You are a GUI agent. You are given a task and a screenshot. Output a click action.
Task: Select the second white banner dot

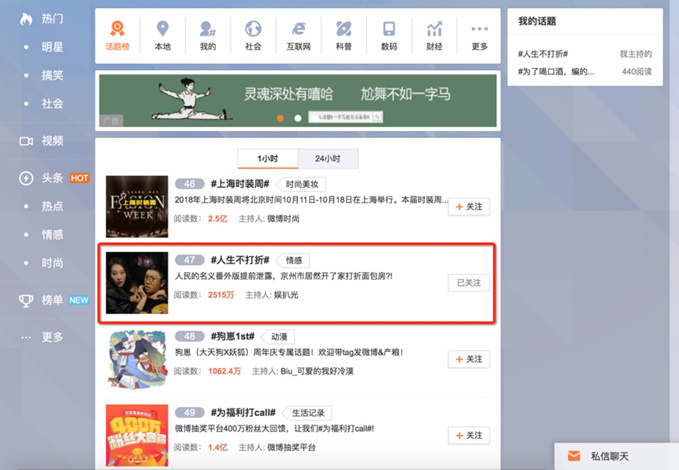click(297, 118)
